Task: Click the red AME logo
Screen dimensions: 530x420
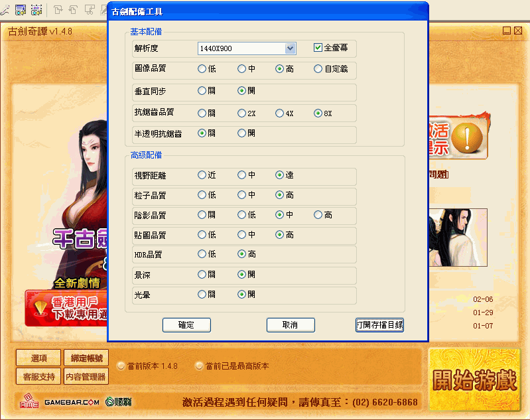Action: (x=29, y=401)
